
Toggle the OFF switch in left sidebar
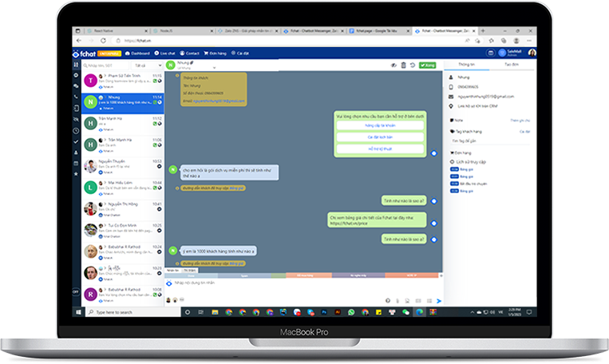76,292
